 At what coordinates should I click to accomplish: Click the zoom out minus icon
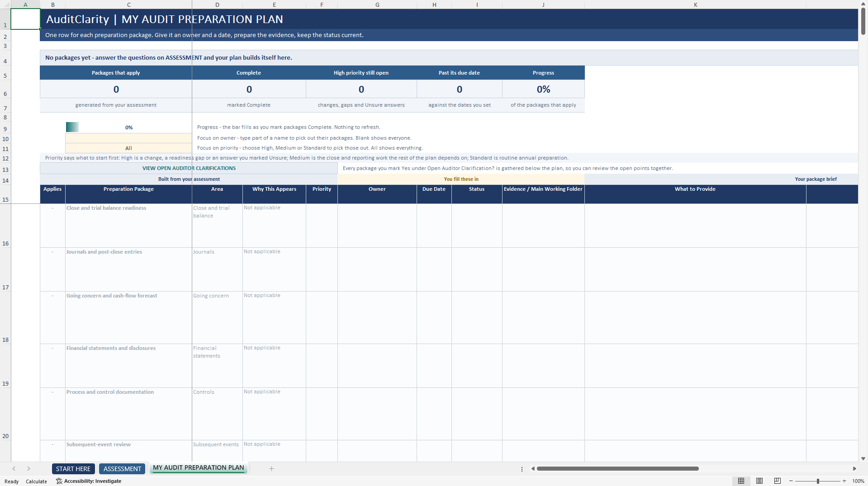pos(791,481)
